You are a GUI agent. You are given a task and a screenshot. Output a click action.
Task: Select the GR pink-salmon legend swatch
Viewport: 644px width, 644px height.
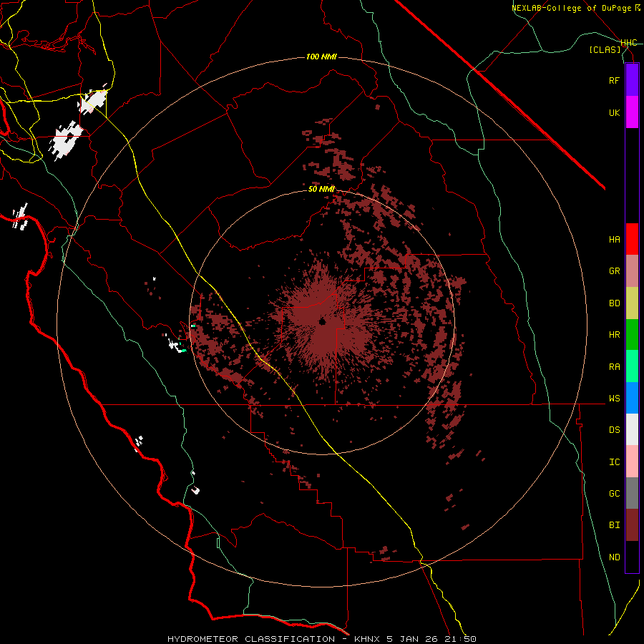(x=632, y=270)
